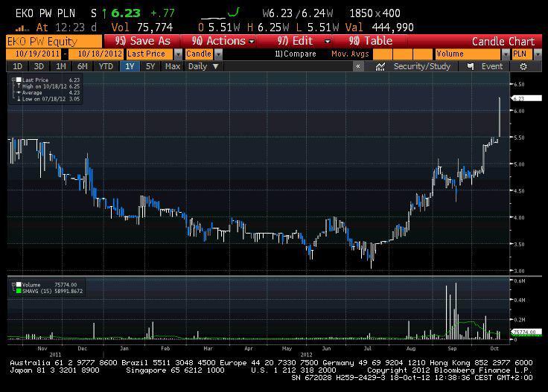Click the Volume study combo box text
This screenshot has height=392, width=548.
coord(450,54)
